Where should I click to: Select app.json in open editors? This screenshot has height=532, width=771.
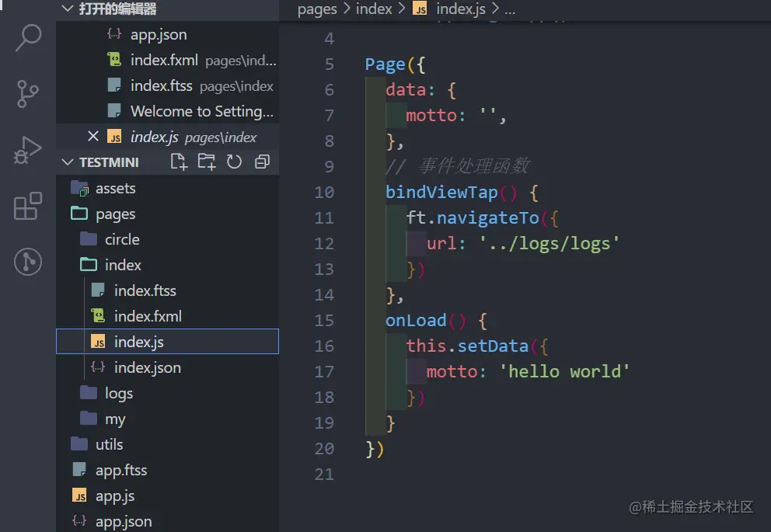coord(168,34)
